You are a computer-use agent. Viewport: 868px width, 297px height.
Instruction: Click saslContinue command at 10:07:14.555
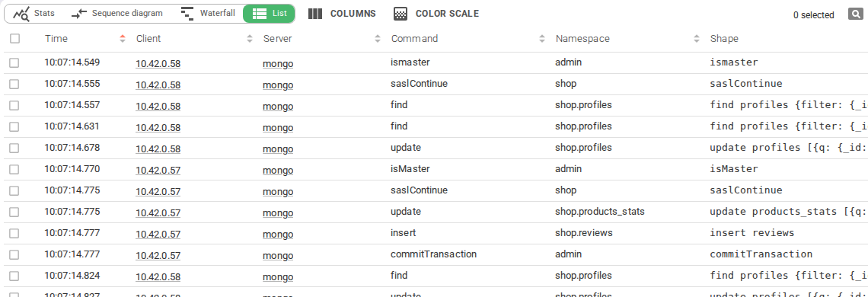[x=419, y=83]
